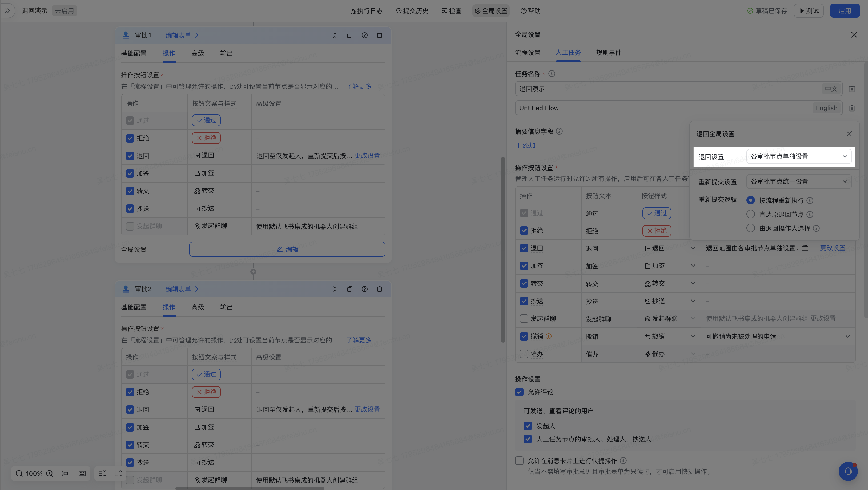Click 更改设置 link in the 审批2 退回 row
This screenshot has width=868, height=490.
[x=367, y=409]
